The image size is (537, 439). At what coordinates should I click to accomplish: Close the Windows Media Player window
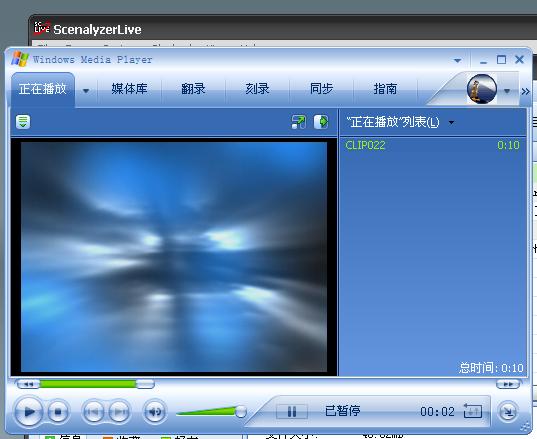pos(520,60)
